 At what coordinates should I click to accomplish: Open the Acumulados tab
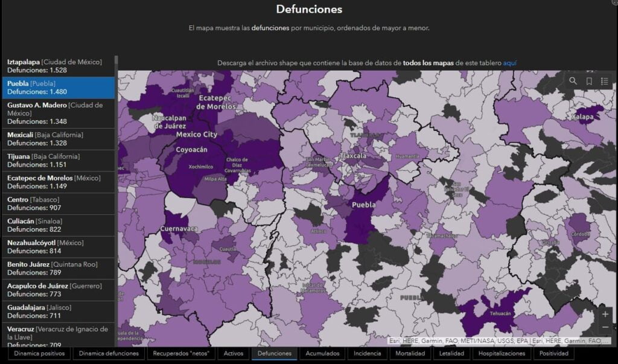pyautogui.click(x=322, y=354)
